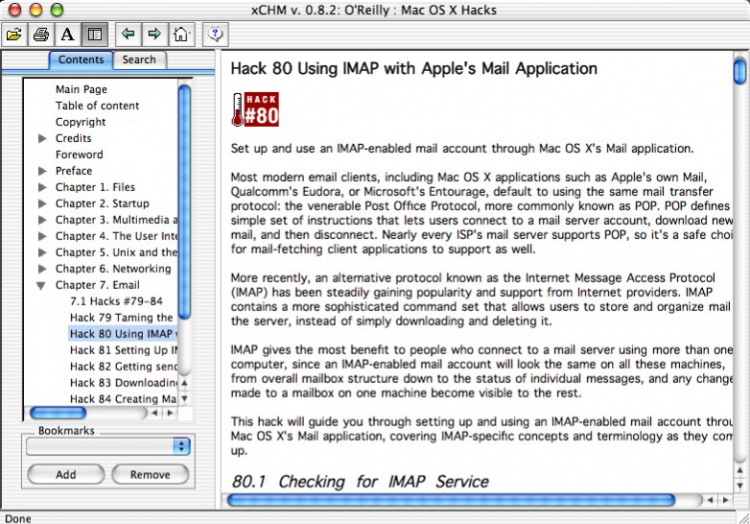
Task: Expand the Preface tree node
Action: [x=42, y=171]
